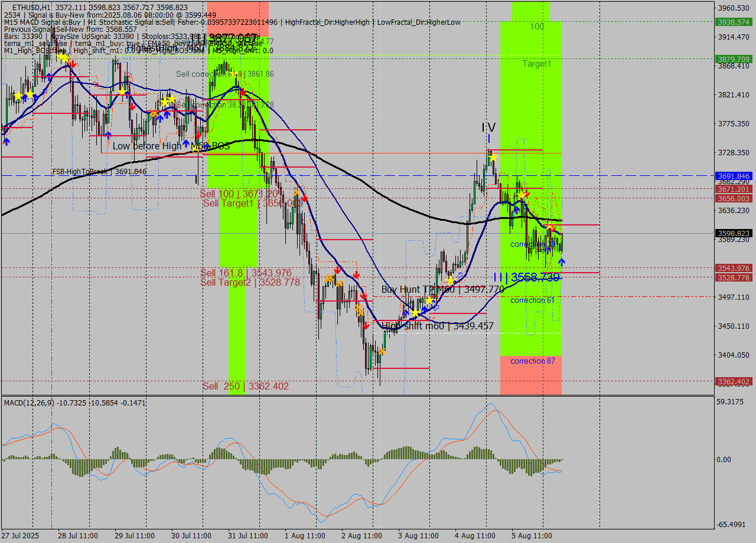Click the blue up arrow at far left edge
Image resolution: width=756 pixels, height=543 pixels.
pyautogui.click(x=6, y=141)
